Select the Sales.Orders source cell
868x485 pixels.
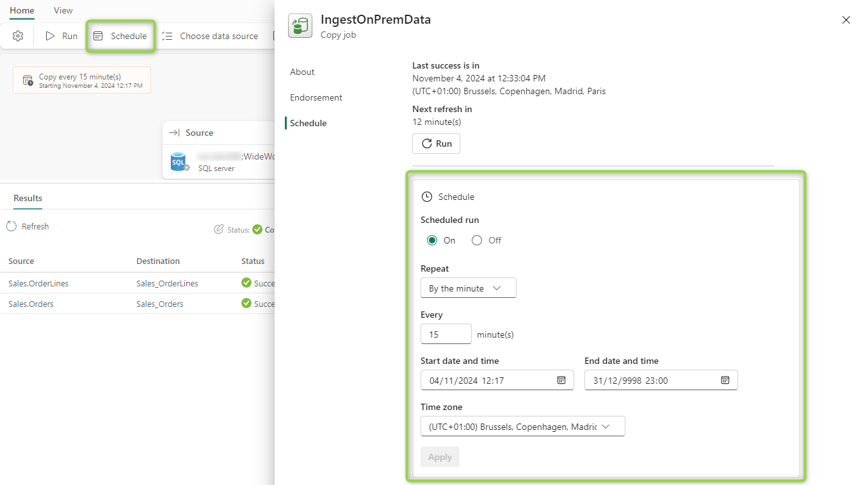click(x=31, y=304)
